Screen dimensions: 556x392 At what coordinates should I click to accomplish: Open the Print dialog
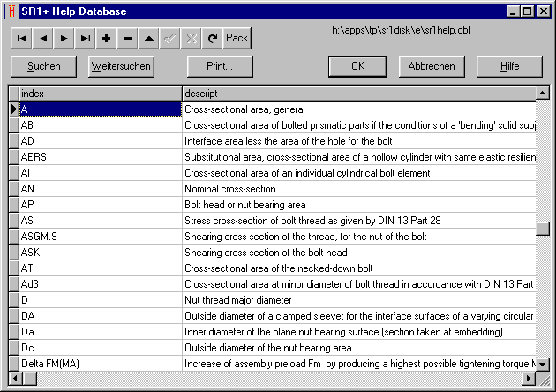tap(221, 66)
